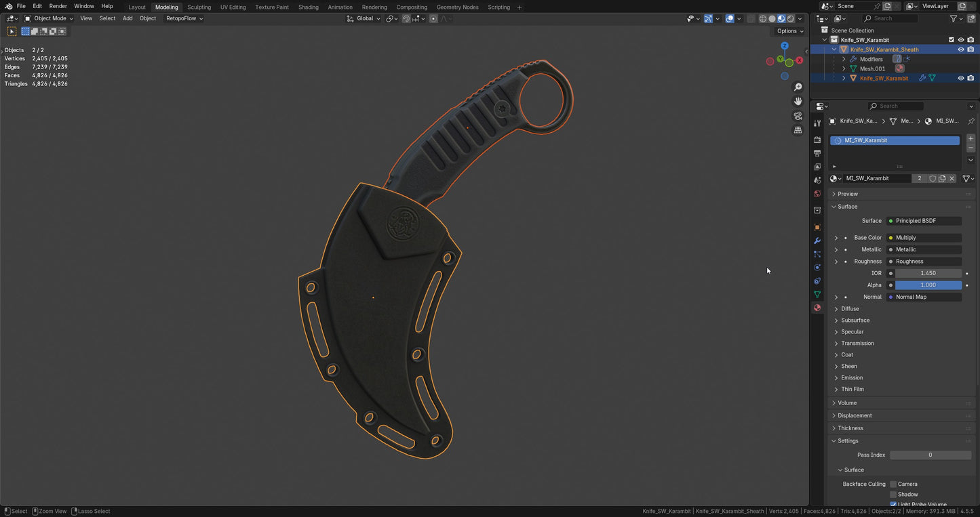Open the Object Data green triangle tab
Viewport: 980px width, 517px height.
817,294
